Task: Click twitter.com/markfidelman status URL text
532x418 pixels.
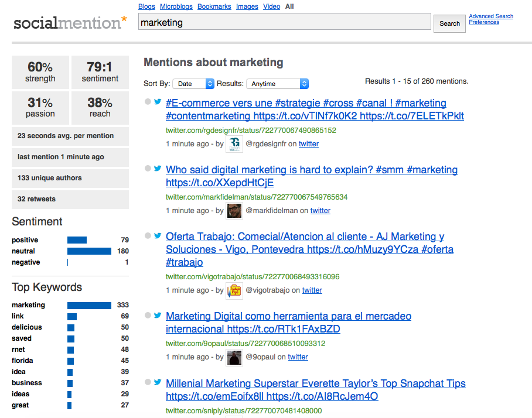Action: click(257, 197)
